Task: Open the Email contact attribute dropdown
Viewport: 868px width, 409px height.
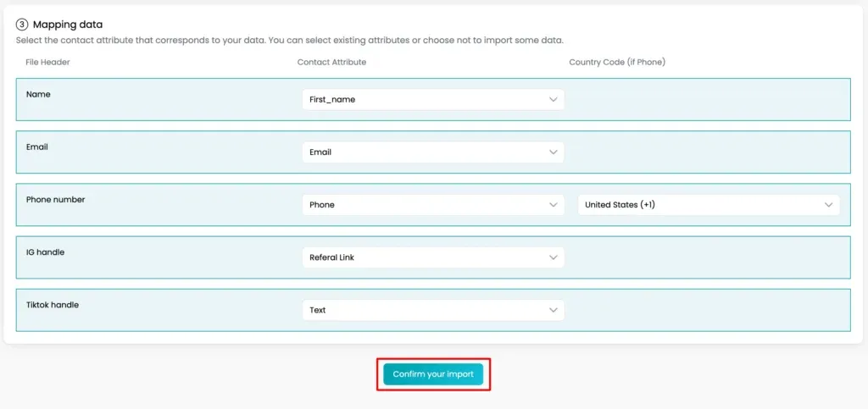Action: (433, 152)
